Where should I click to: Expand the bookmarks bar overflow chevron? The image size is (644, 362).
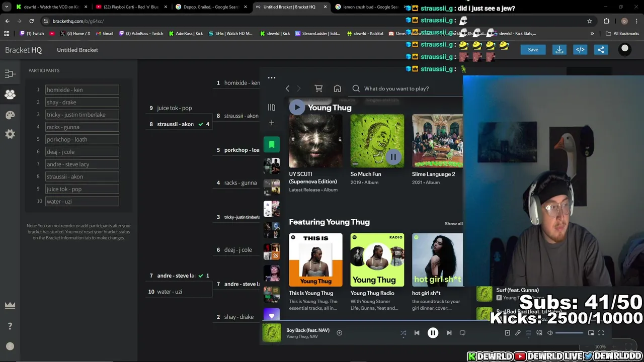592,34
